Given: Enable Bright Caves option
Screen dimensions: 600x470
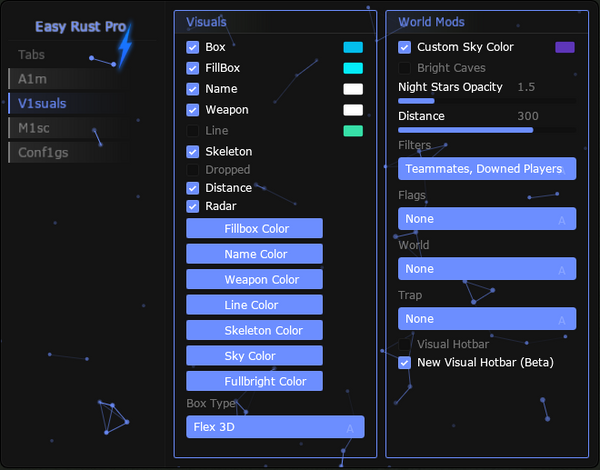Looking at the screenshot, I should (x=405, y=68).
